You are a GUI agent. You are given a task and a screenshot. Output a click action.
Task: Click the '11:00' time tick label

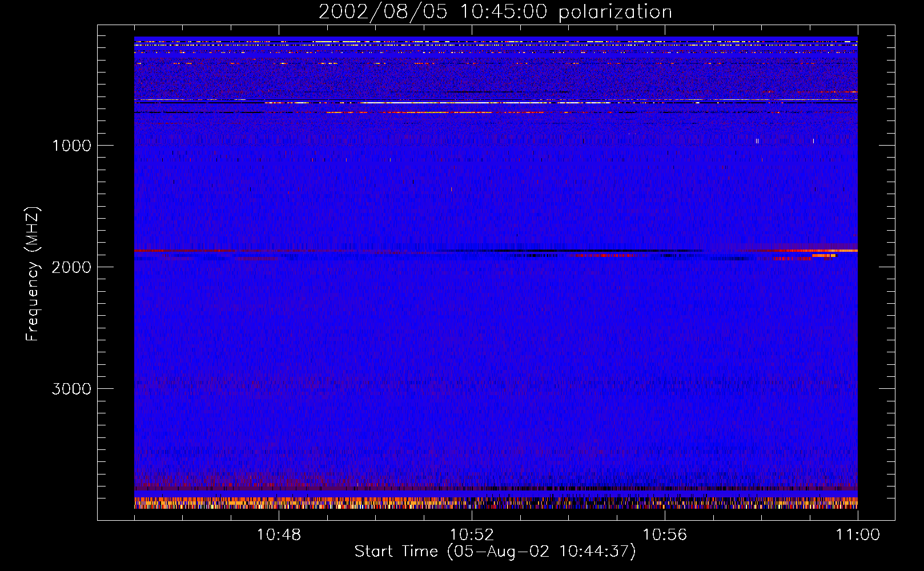pyautogui.click(x=858, y=535)
